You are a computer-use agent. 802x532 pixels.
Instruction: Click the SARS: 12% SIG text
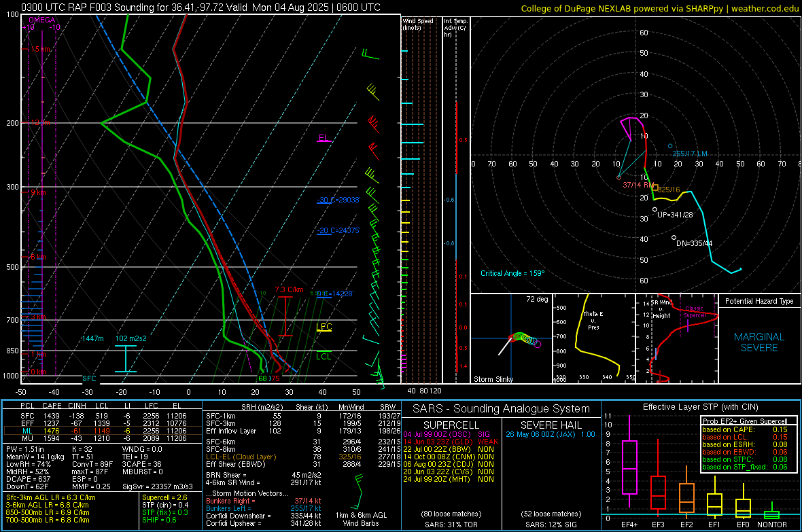551,525
